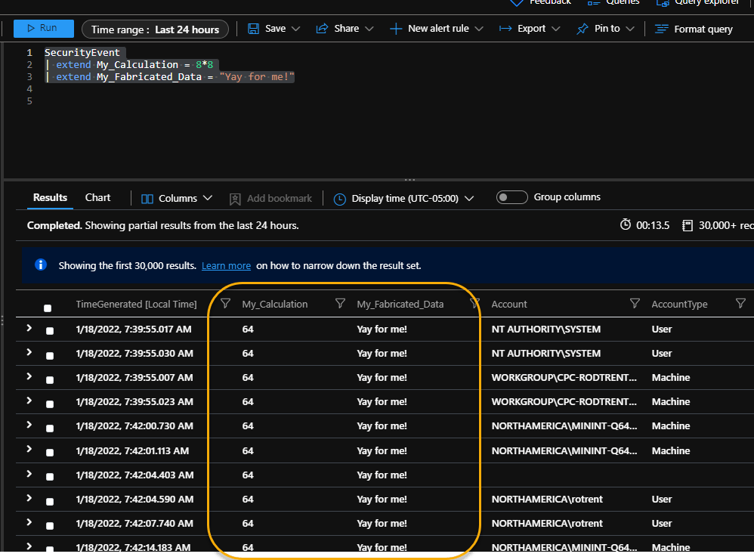Click the Columns panel icon
Screen dimensions: 754x560
point(146,198)
